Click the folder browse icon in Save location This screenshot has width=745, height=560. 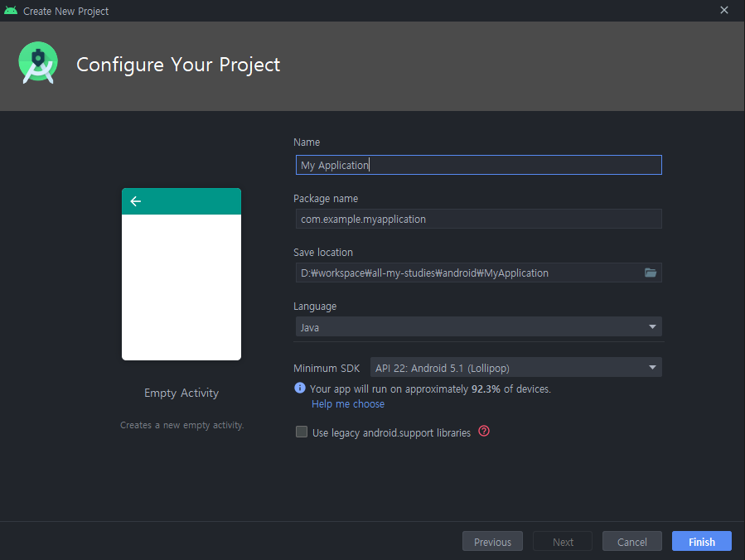pos(650,273)
